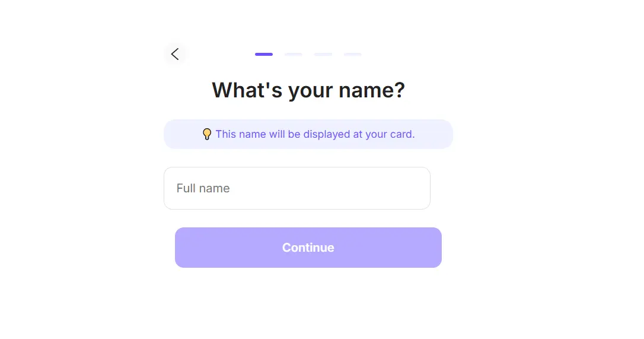Click the word "name?" in the title
644x339 pixels.
372,90
